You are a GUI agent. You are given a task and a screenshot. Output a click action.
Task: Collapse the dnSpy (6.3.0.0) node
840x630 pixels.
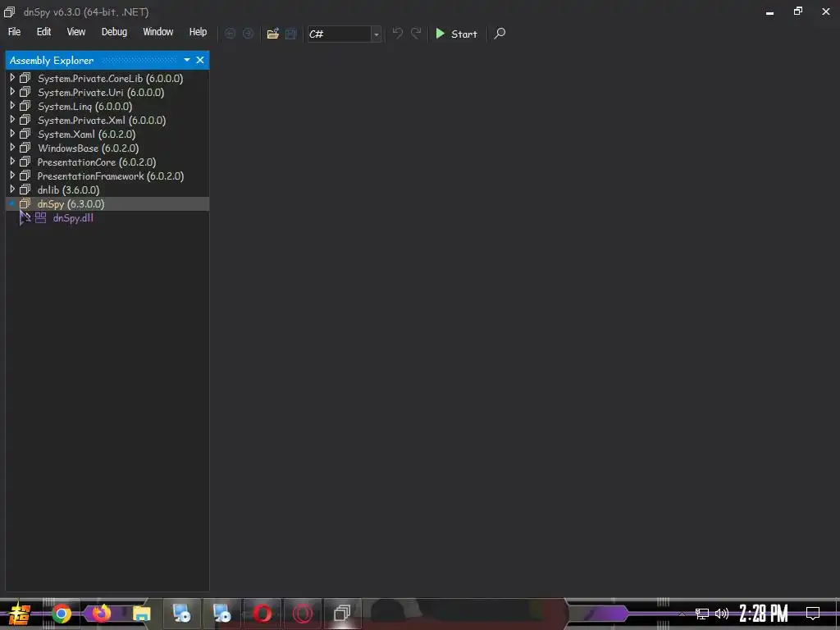(12, 203)
